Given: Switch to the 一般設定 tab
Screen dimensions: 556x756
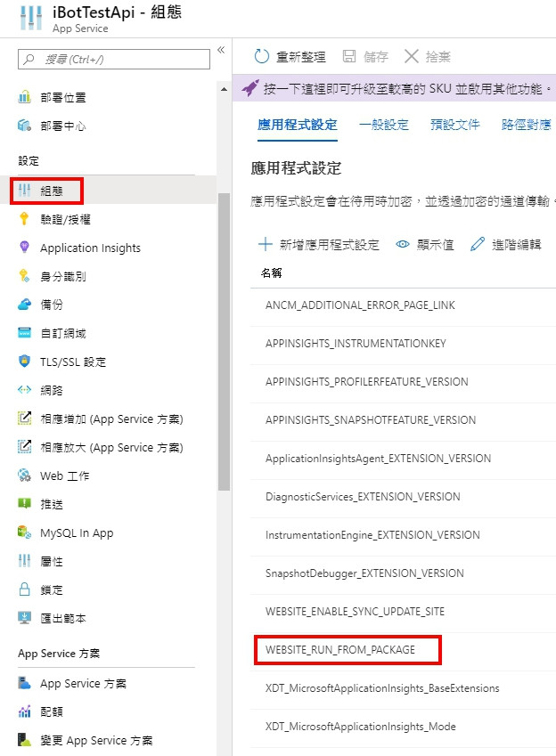Looking at the screenshot, I should 384,125.
